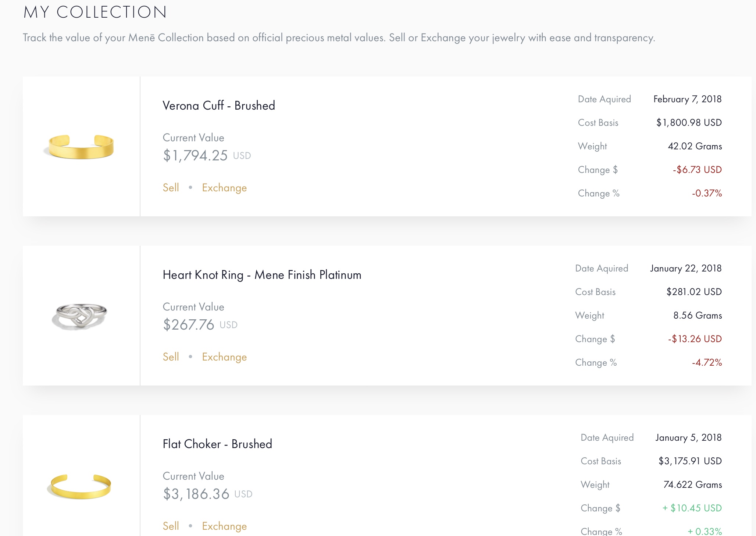The height and width of the screenshot is (536, 756).
Task: Open the Flat Choker gold thumbnail
Action: pyautogui.click(x=79, y=486)
